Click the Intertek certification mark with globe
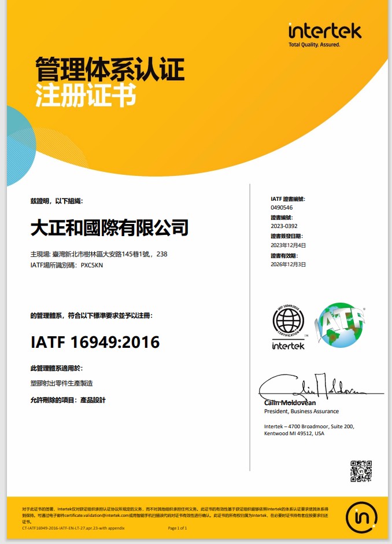This screenshot has width=392, height=544. point(289,327)
